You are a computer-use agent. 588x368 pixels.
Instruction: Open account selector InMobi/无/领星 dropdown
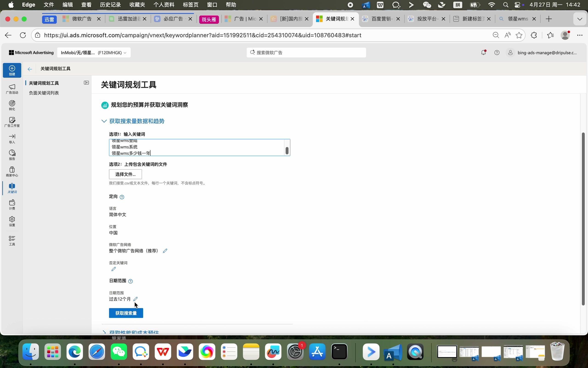click(94, 53)
